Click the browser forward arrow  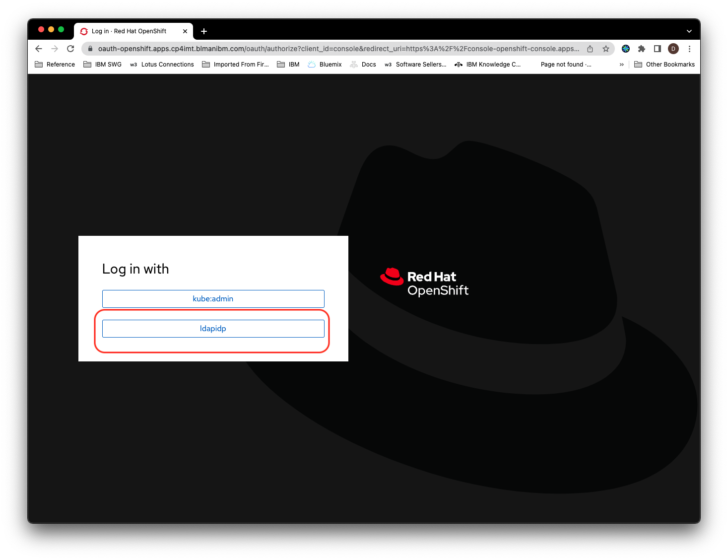(x=55, y=49)
